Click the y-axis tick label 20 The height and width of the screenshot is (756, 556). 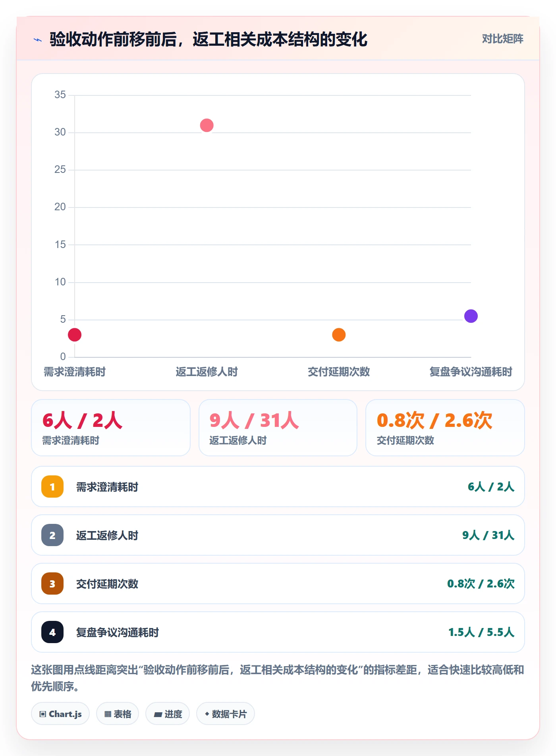point(60,207)
